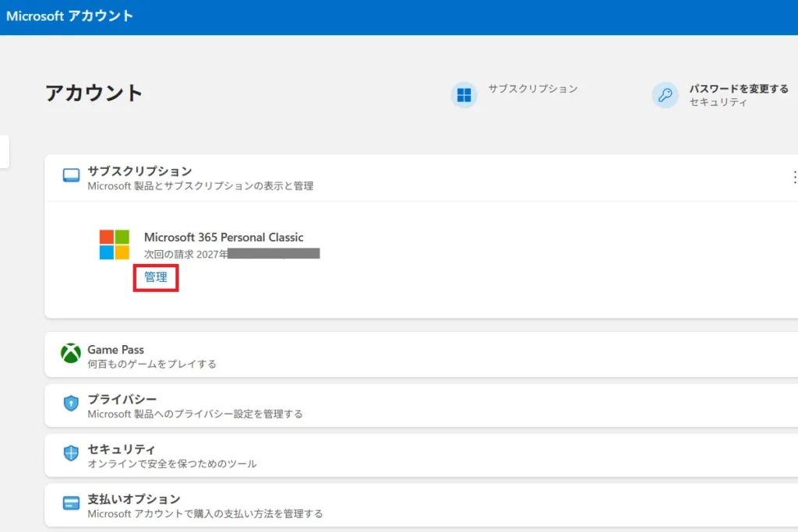
Task: Click セキュリティ label under password change
Action: coord(718,102)
